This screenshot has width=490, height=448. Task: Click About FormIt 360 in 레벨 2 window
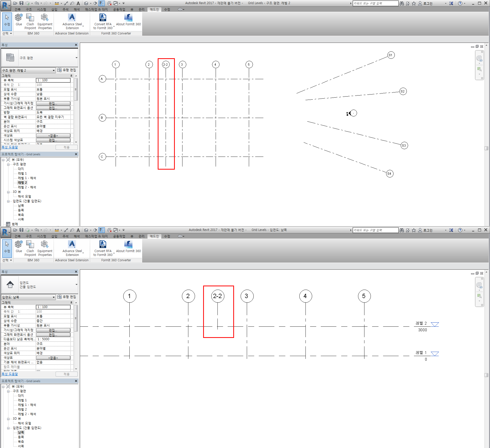point(128,18)
